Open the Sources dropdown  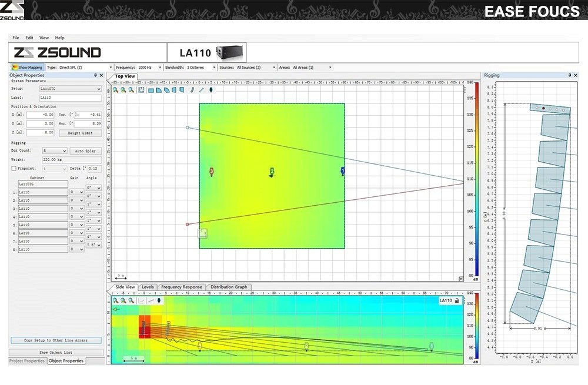tap(274, 68)
